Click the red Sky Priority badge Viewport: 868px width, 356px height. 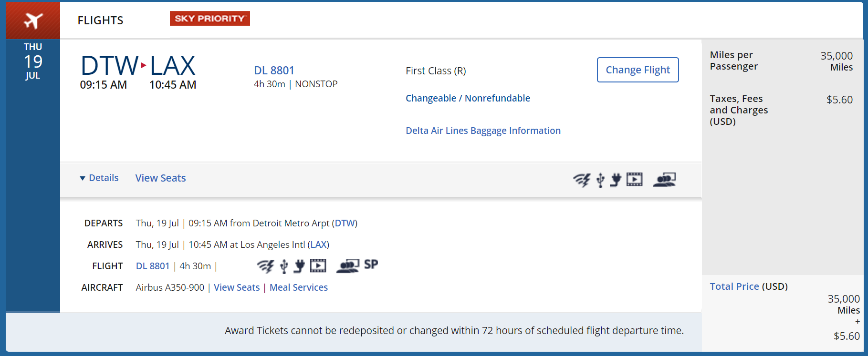click(209, 19)
